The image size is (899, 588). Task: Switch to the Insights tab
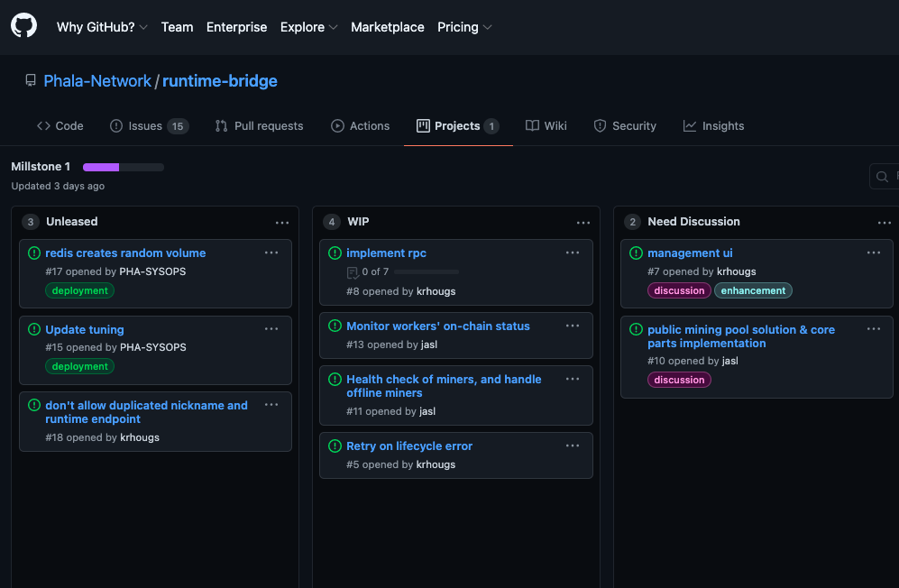click(714, 125)
